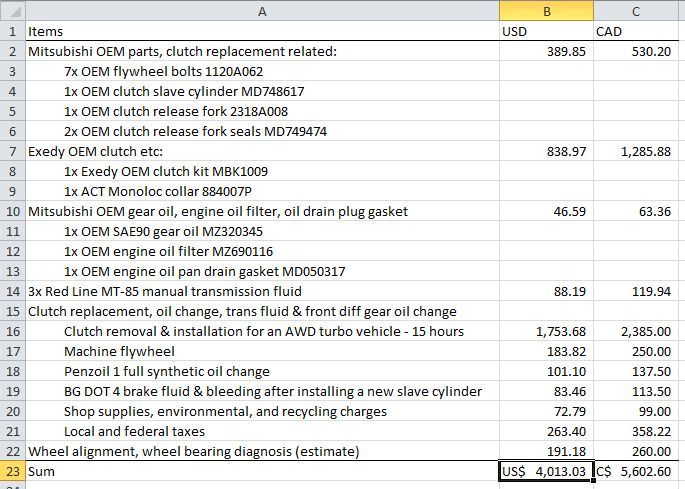Select column C header
The width and height of the screenshot is (685, 489).
click(x=638, y=11)
